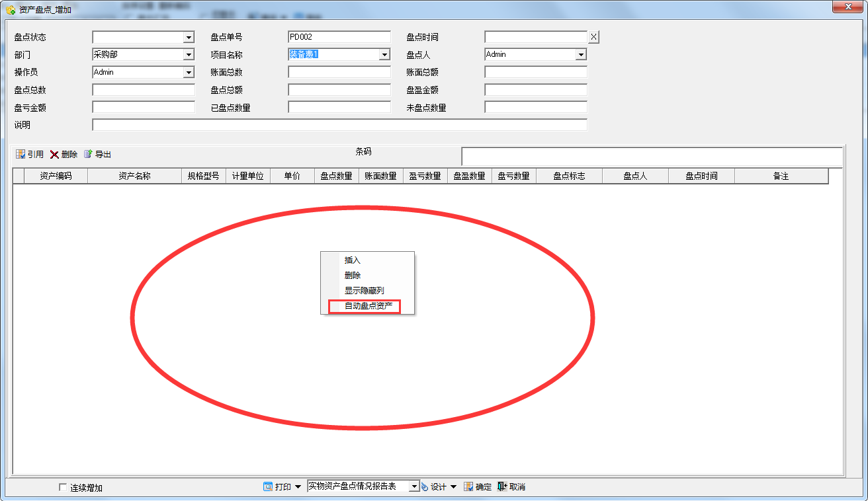Viewport: 868px width, 501px height.
Task: Open the 盘点状态 dropdown
Action: pos(189,38)
